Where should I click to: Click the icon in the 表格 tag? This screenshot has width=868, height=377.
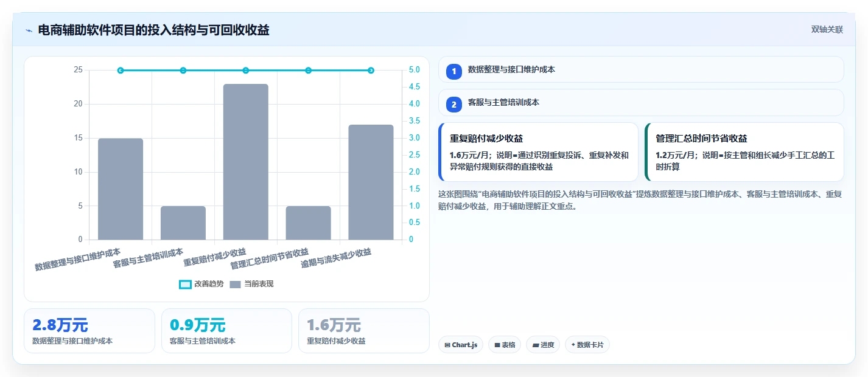[x=497, y=345]
